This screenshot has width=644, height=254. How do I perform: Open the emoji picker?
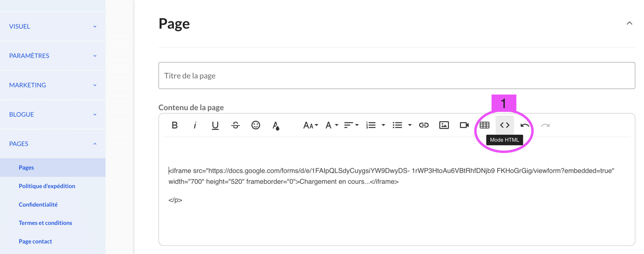tap(255, 125)
